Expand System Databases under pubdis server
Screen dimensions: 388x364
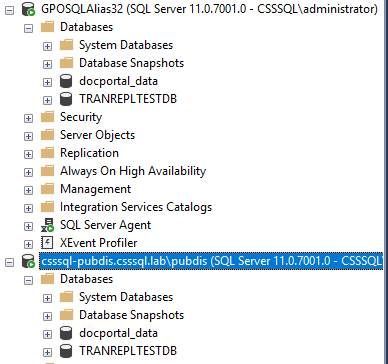coord(47,298)
